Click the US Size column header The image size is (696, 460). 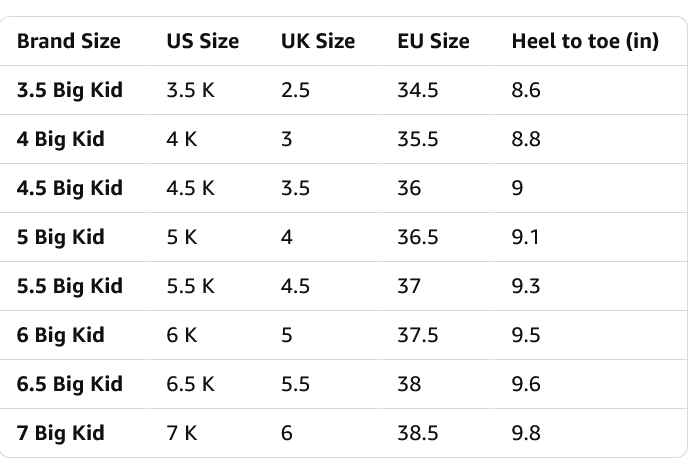(x=202, y=41)
